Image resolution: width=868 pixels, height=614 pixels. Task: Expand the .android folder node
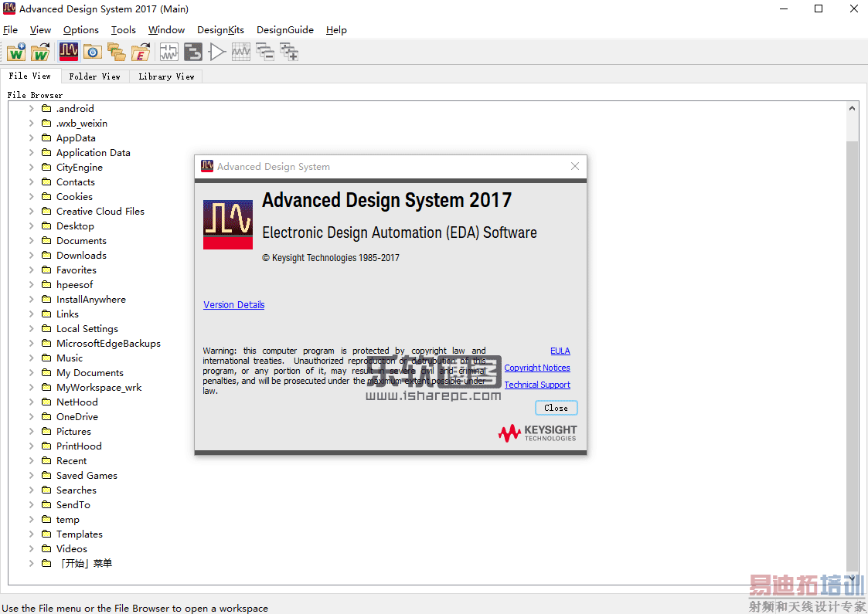click(x=31, y=108)
